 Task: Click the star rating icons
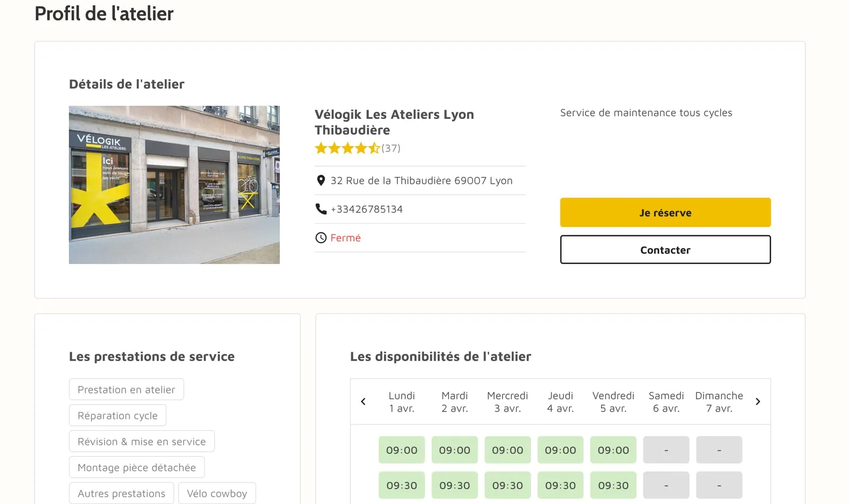coord(347,148)
